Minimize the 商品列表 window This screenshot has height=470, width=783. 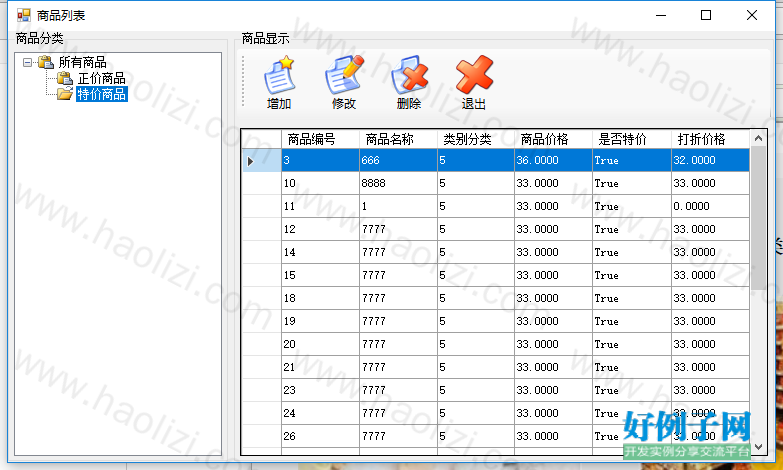pos(661,15)
